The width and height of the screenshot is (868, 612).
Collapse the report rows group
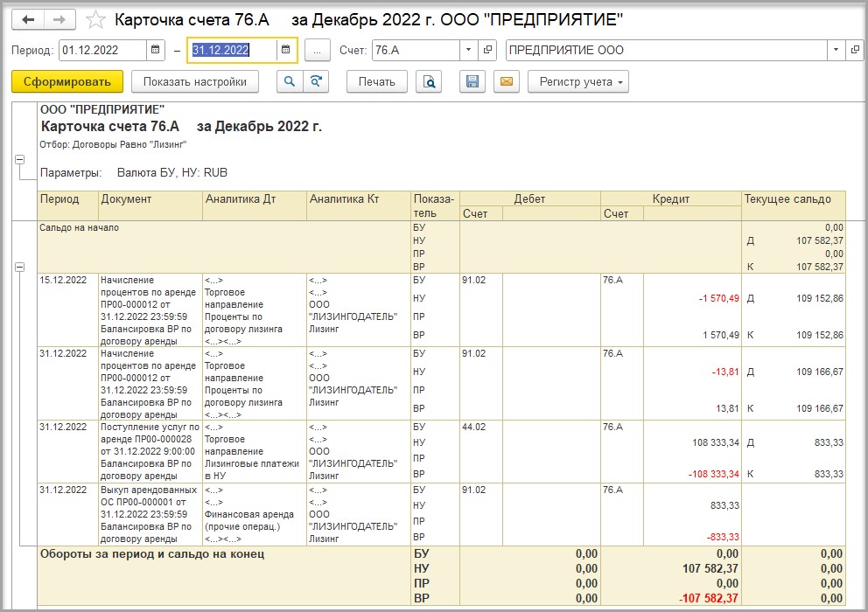[x=19, y=268]
